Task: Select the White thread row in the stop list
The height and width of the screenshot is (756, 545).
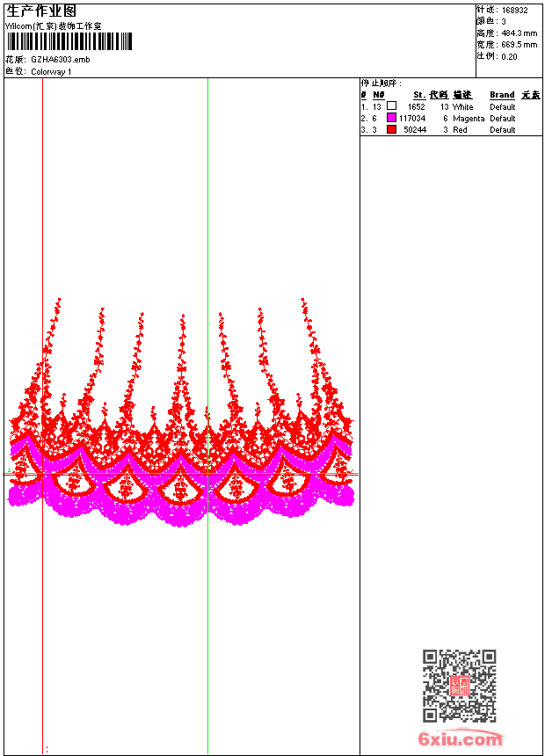Action: (x=450, y=106)
